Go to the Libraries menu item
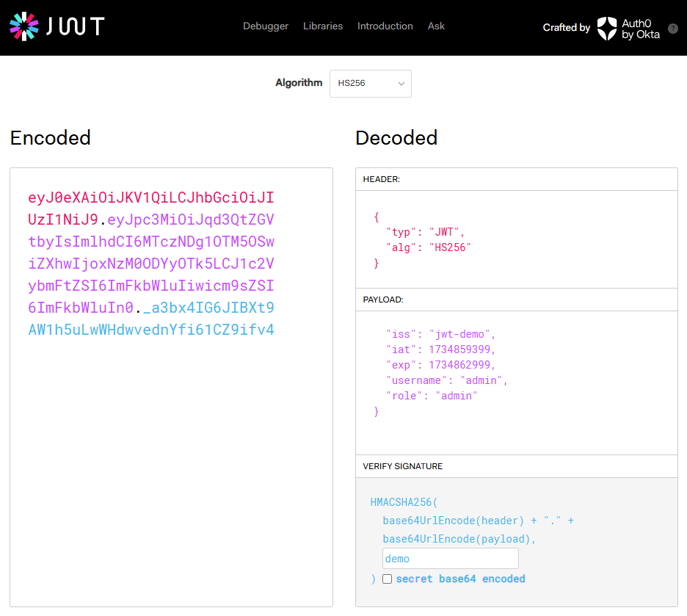This screenshot has height=616, width=687. point(323,26)
